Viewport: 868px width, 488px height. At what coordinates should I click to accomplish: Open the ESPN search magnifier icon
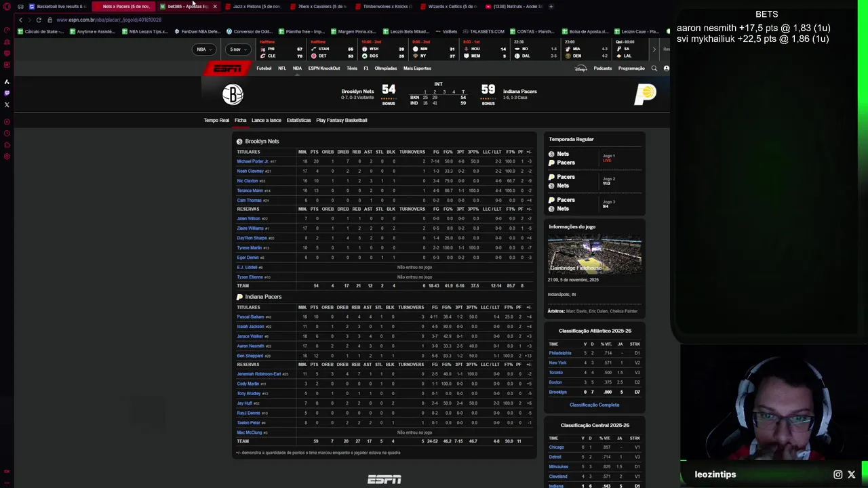(x=654, y=68)
